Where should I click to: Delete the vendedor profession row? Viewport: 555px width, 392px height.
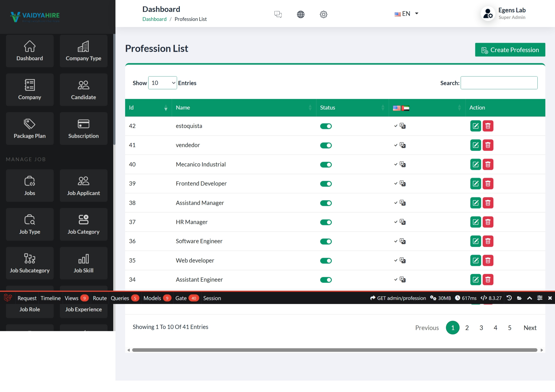point(488,145)
